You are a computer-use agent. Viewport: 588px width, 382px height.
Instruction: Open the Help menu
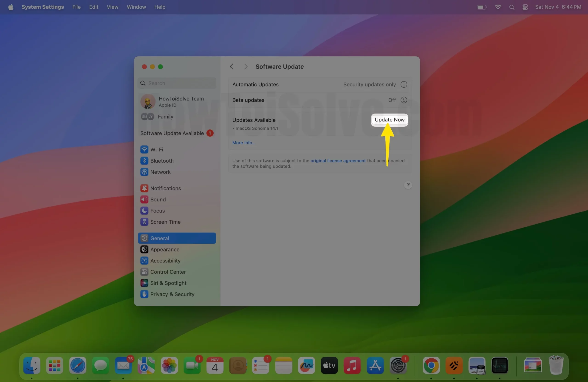pyautogui.click(x=160, y=7)
